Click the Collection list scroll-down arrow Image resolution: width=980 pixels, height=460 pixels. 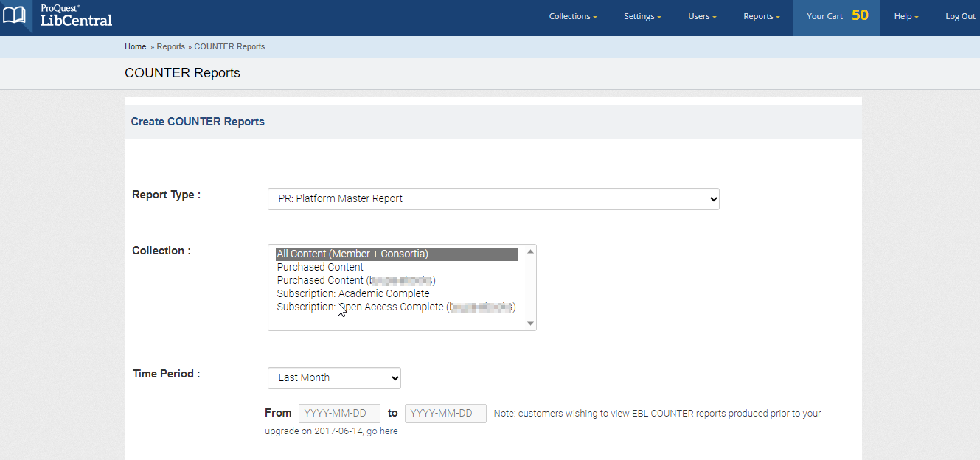click(x=530, y=323)
